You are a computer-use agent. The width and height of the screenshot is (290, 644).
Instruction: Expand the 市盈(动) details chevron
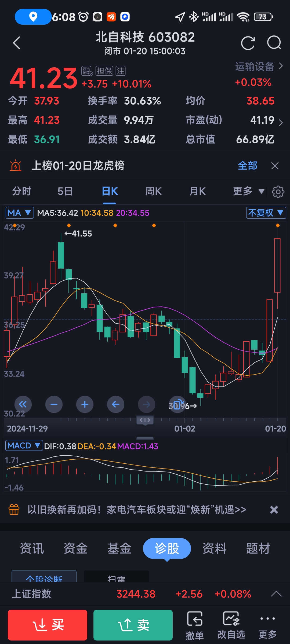coord(281,123)
